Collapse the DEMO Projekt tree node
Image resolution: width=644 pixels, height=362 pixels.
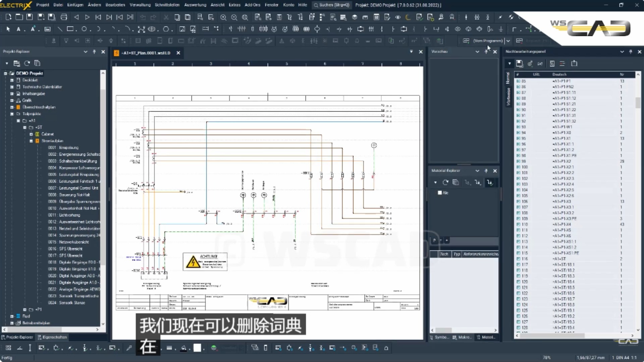(x=5, y=73)
